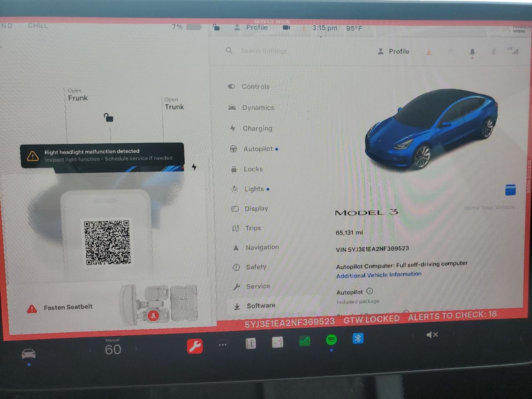The image size is (532, 399).
Task: Open the green stock chart app
Action: tap(305, 342)
